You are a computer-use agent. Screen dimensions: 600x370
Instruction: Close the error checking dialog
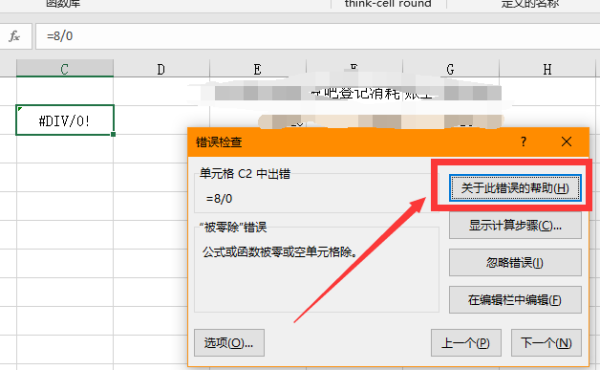click(x=566, y=142)
